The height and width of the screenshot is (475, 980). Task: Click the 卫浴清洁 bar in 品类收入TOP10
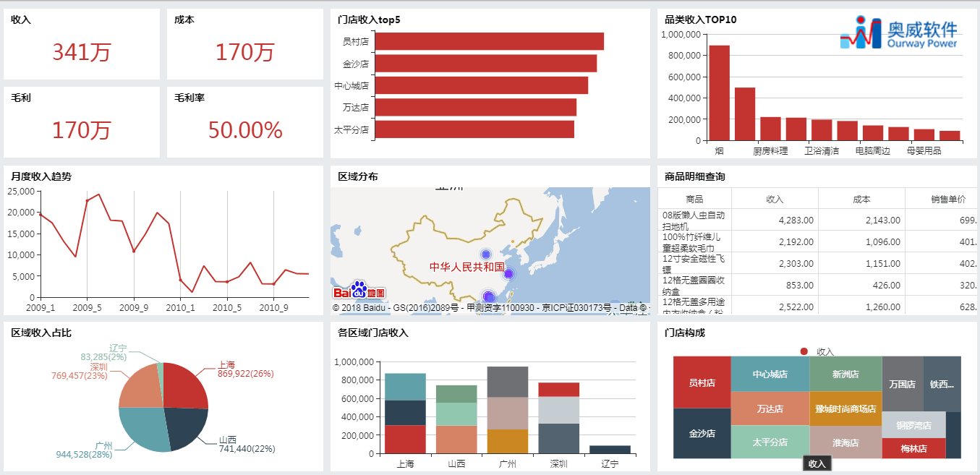822,130
